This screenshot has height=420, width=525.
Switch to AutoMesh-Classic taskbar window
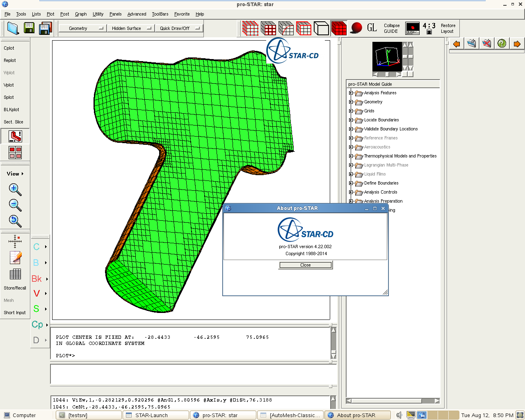(x=290, y=415)
